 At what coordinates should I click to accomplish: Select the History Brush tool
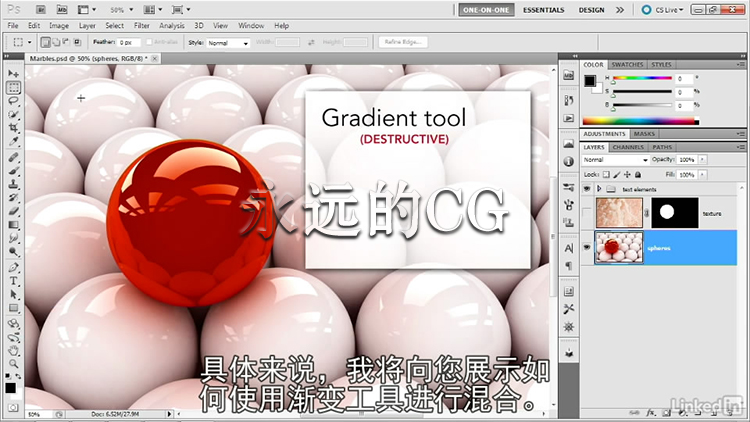13,197
